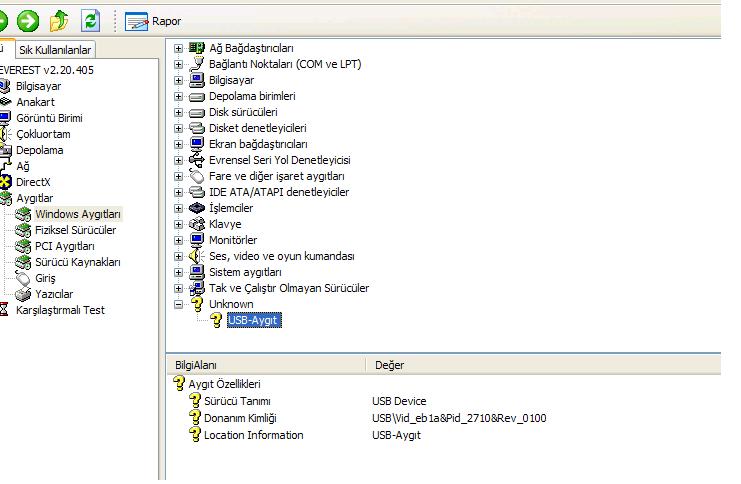This screenshot has height=484, width=741.
Task: Expand Ağ Bağdaştırıcıları node
Action: click(178, 49)
